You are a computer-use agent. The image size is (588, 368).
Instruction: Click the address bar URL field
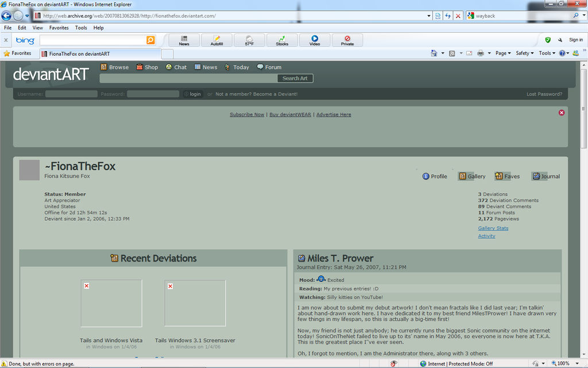click(x=230, y=16)
